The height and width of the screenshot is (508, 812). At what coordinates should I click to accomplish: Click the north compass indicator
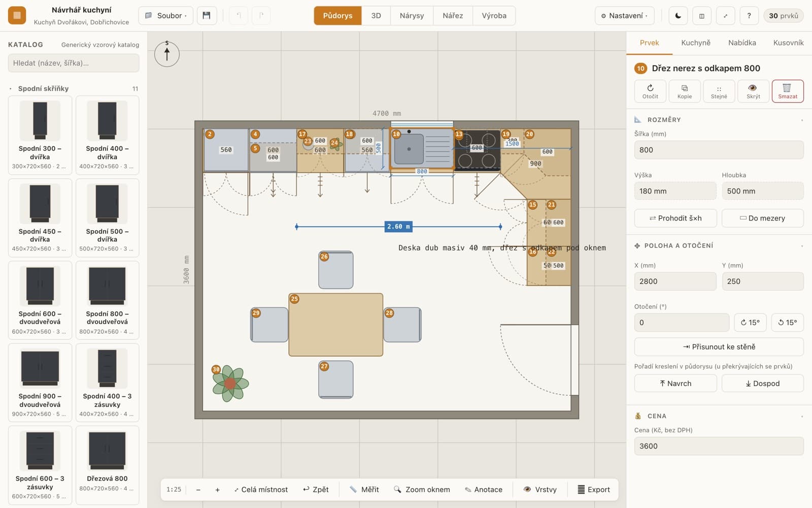click(x=167, y=54)
